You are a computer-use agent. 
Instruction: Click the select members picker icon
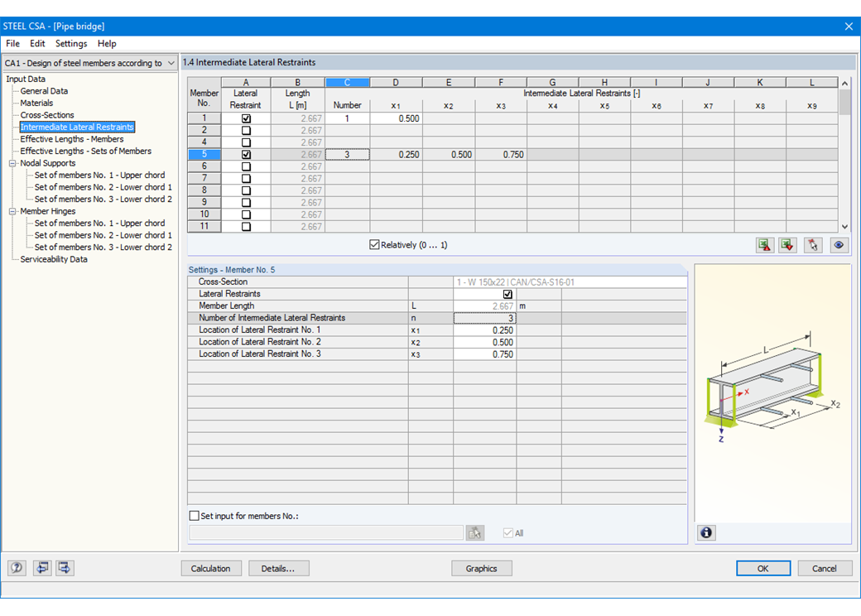pos(475,532)
